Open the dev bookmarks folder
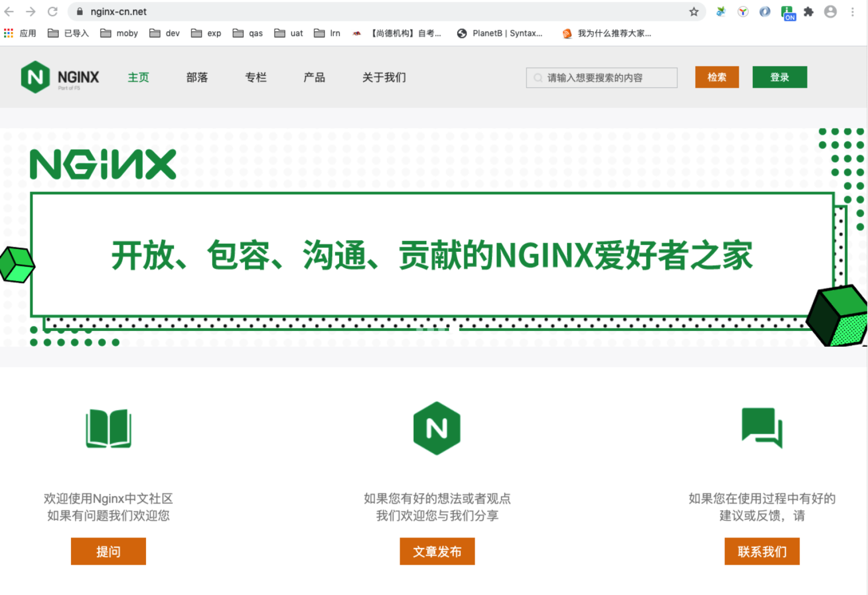The image size is (868, 595). tap(165, 33)
